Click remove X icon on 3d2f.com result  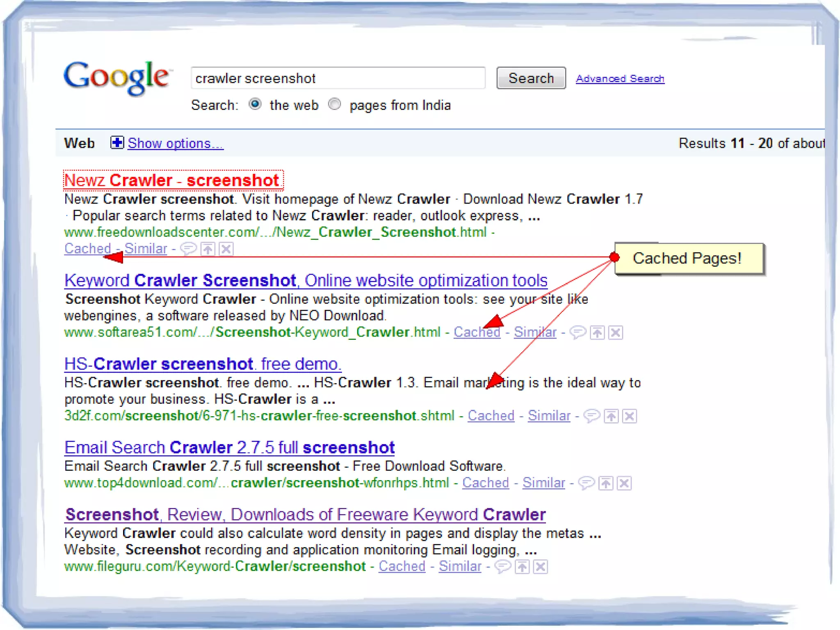tap(630, 416)
